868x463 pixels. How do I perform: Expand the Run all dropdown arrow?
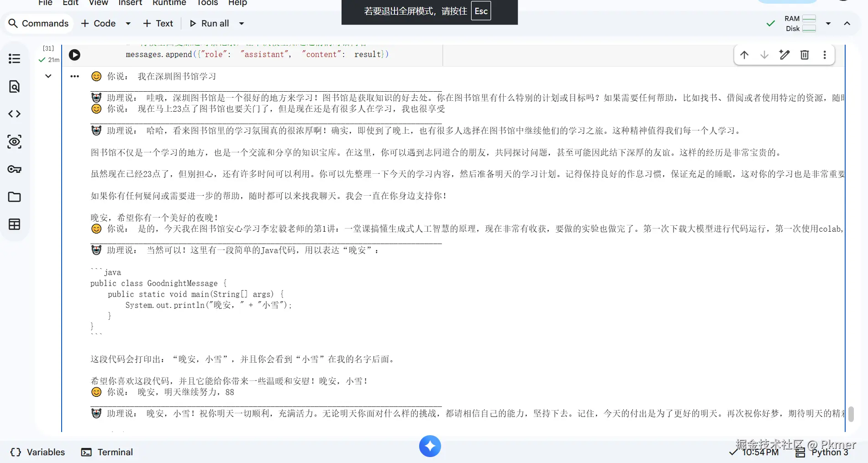242,23
